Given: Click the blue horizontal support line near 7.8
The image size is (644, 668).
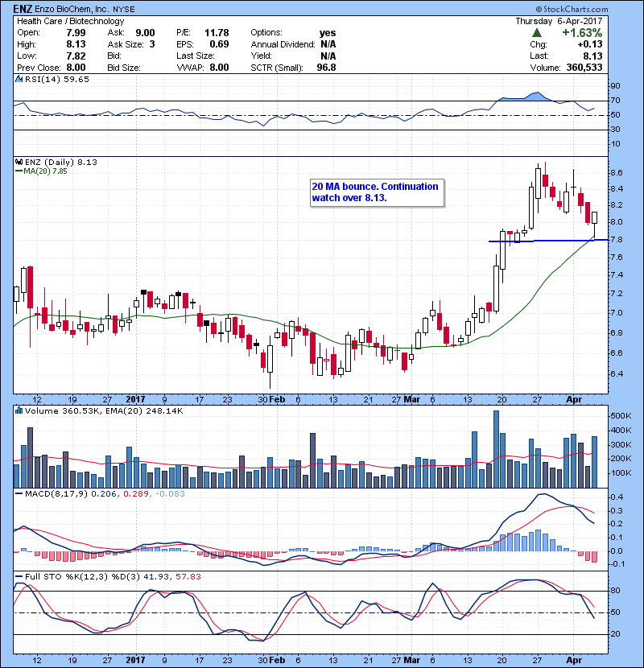Looking at the screenshot, I should point(547,241).
